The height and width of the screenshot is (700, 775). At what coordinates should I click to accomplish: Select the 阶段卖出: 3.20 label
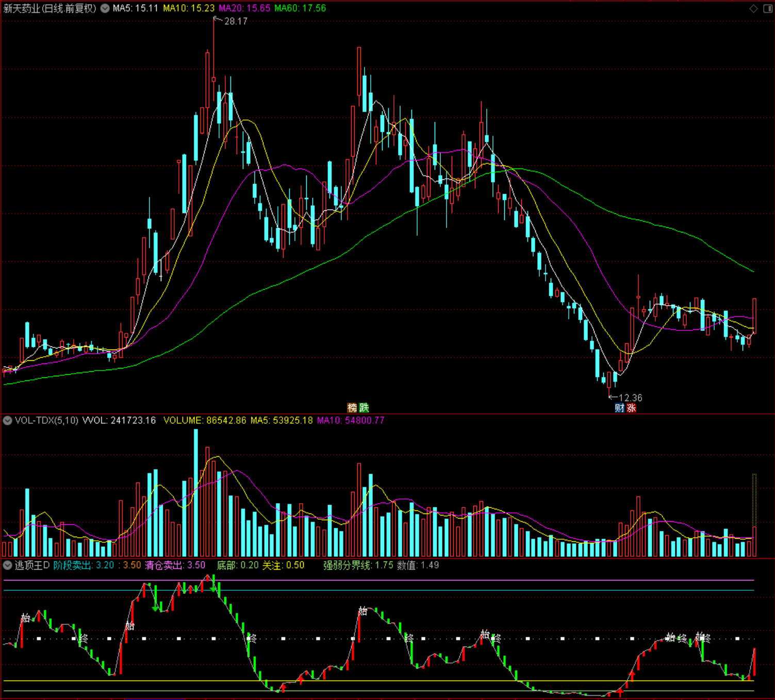84,565
